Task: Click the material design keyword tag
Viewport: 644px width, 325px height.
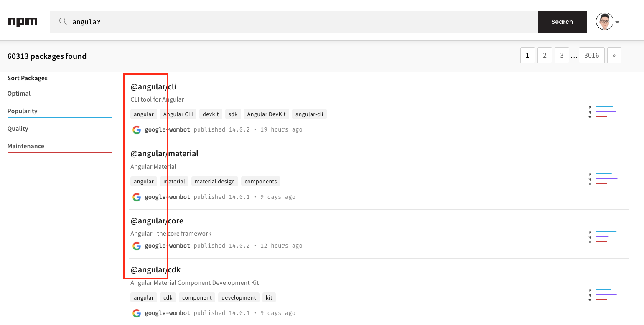Action: [215, 181]
